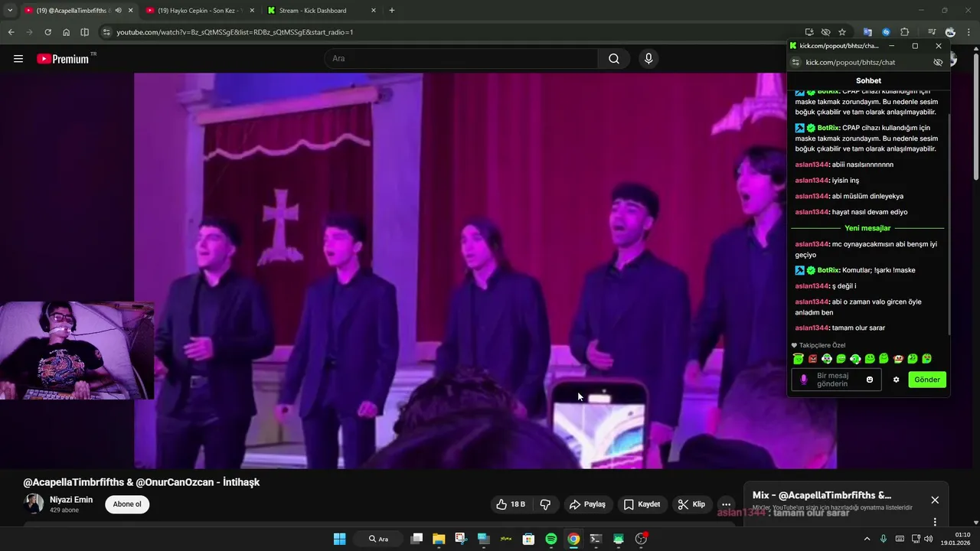Open OBS Studio from the taskbar

coord(641,539)
